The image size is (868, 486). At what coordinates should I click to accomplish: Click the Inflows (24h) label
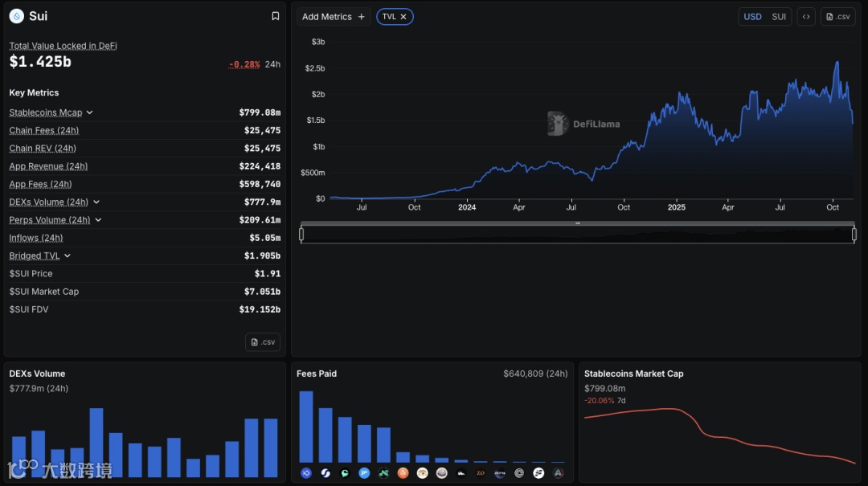click(36, 238)
